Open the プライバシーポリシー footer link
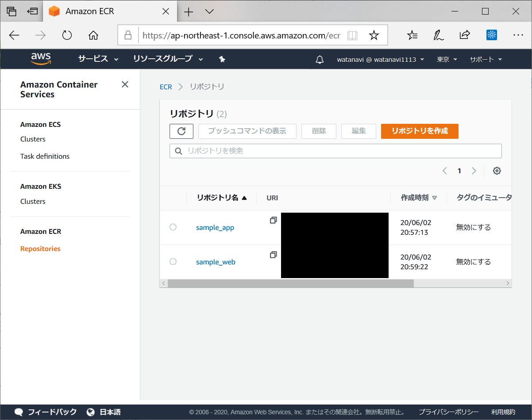Viewport: 532px width, 420px height. click(x=448, y=412)
